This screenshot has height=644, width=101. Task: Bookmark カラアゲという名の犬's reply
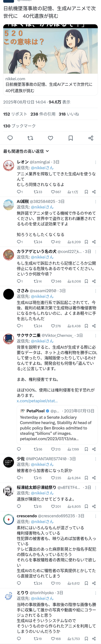[x=86, y=281]
